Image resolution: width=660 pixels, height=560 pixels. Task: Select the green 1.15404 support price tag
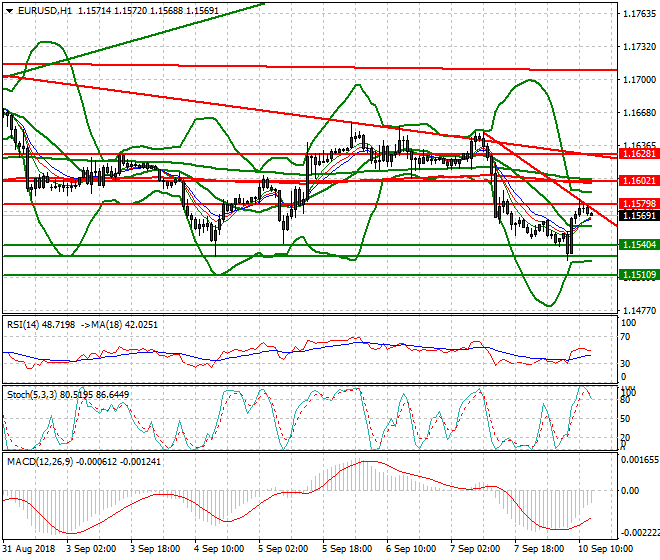coord(637,244)
